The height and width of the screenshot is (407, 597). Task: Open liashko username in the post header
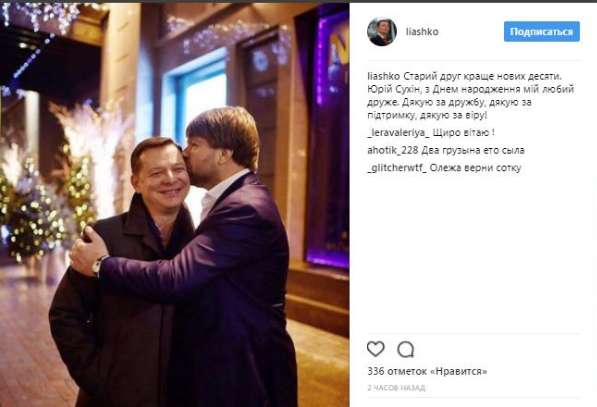[422, 32]
